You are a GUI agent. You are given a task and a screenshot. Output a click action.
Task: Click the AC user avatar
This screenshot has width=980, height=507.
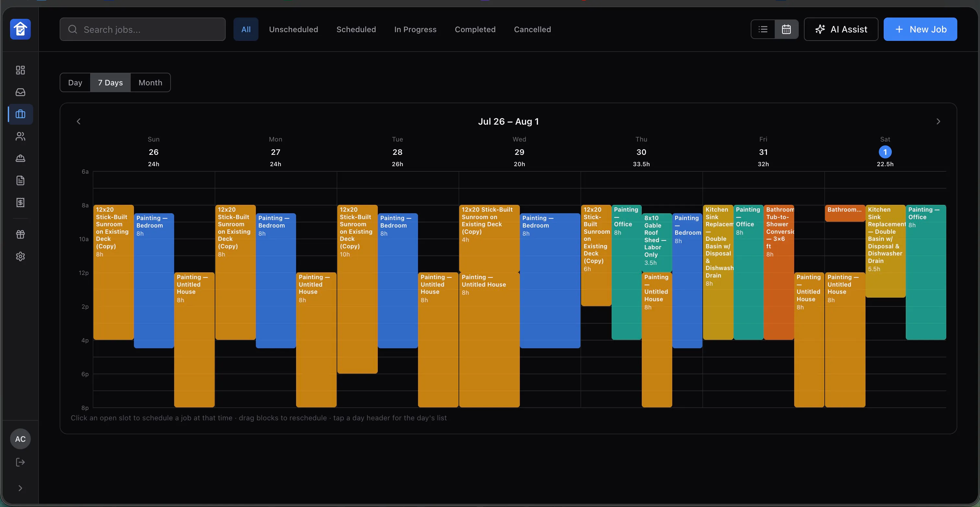coord(20,439)
